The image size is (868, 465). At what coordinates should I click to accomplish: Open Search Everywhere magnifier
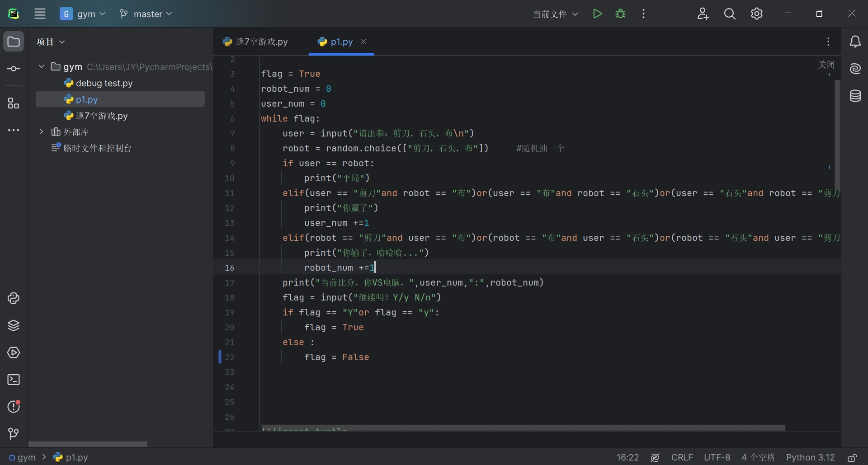coord(730,14)
